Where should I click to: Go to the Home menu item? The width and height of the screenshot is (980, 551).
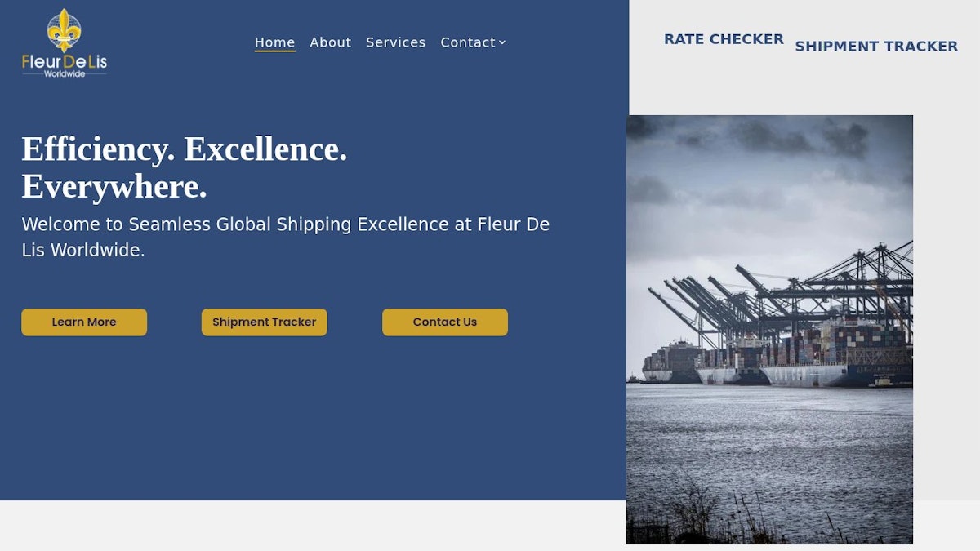[x=274, y=42]
